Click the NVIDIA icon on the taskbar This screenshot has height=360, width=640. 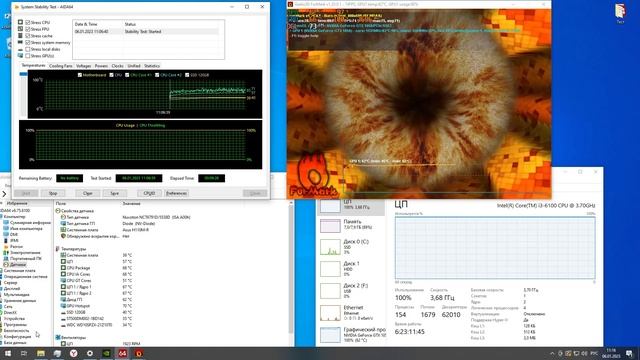pyautogui.click(x=106, y=353)
